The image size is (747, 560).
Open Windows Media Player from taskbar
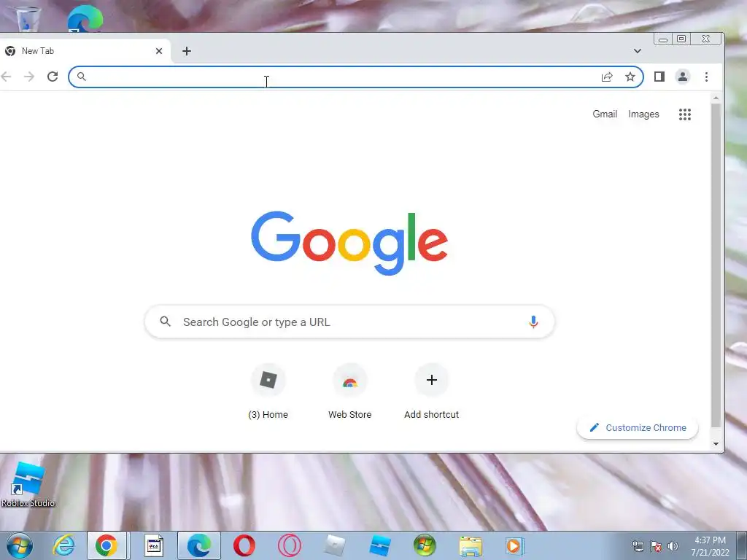click(515, 545)
